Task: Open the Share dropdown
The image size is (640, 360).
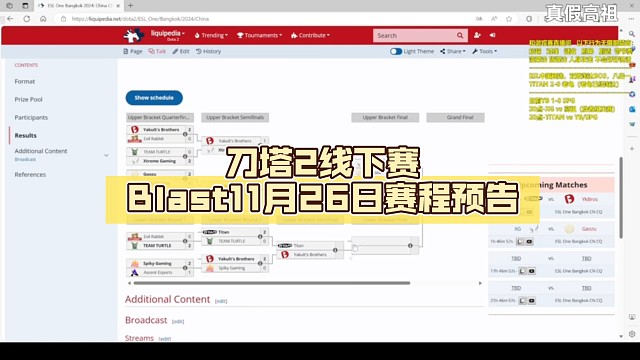Action: [453, 51]
